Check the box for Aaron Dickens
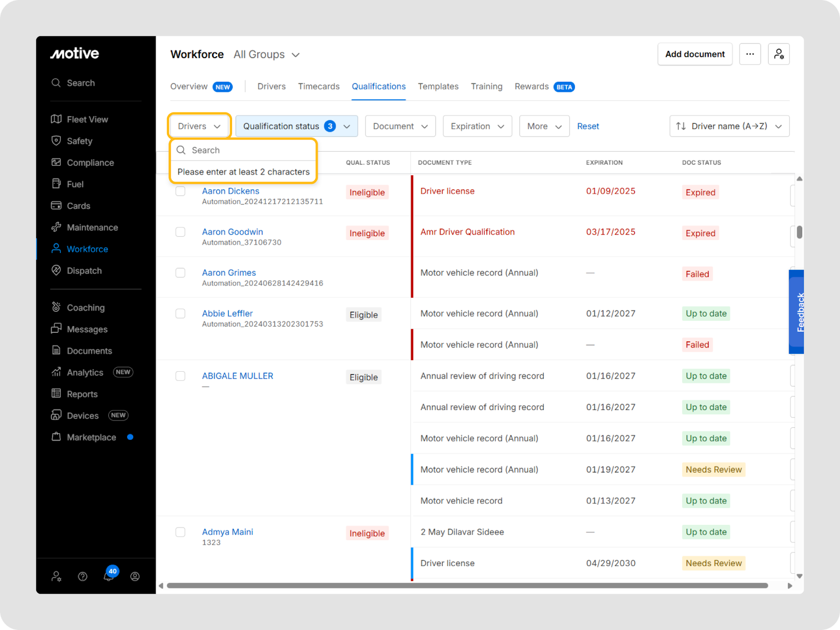 click(181, 191)
